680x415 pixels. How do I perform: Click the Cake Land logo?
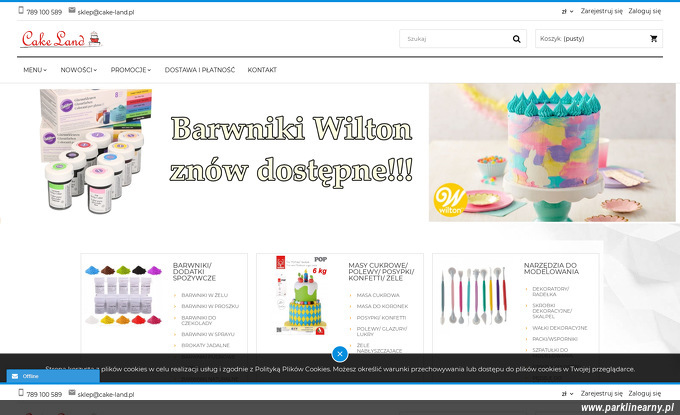[x=61, y=39]
